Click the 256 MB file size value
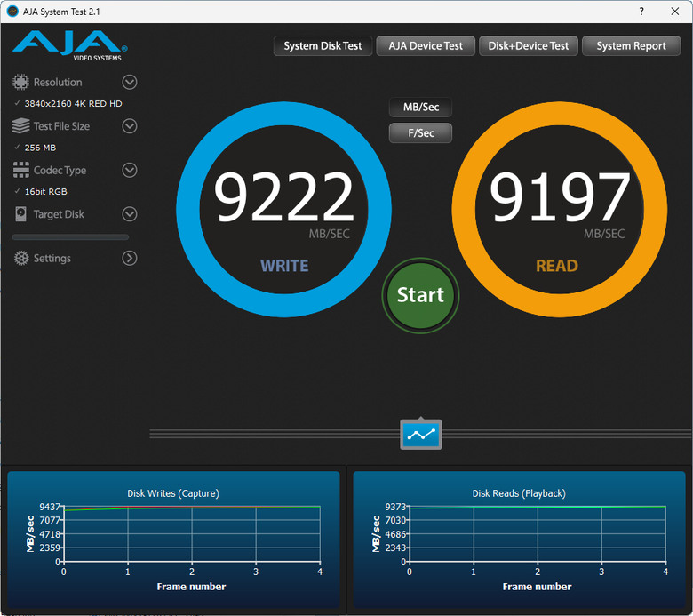The width and height of the screenshot is (693, 616). tap(40, 148)
